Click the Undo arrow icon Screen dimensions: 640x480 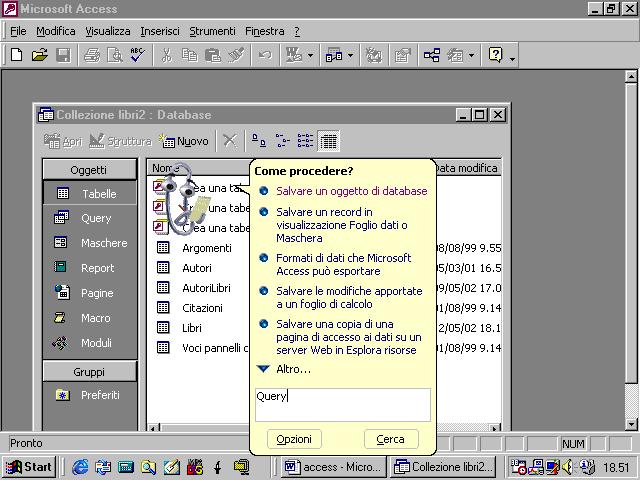coord(265,55)
